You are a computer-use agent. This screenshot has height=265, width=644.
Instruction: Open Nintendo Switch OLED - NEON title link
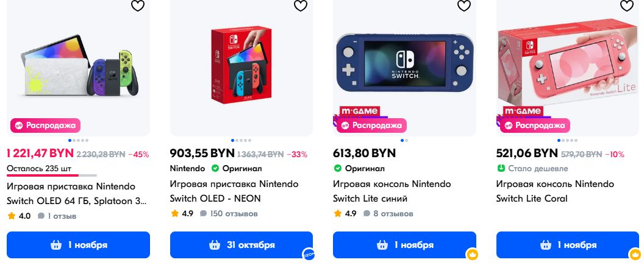tap(234, 191)
